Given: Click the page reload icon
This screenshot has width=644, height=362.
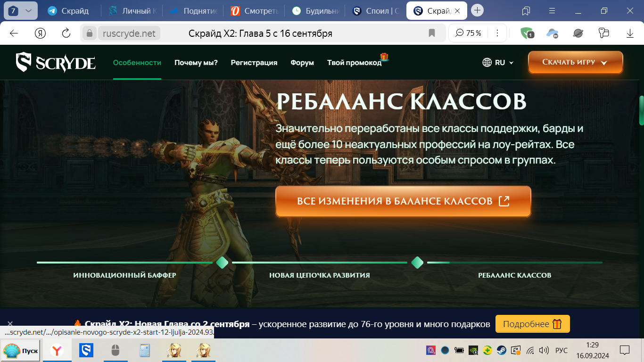Looking at the screenshot, I should pyautogui.click(x=66, y=33).
